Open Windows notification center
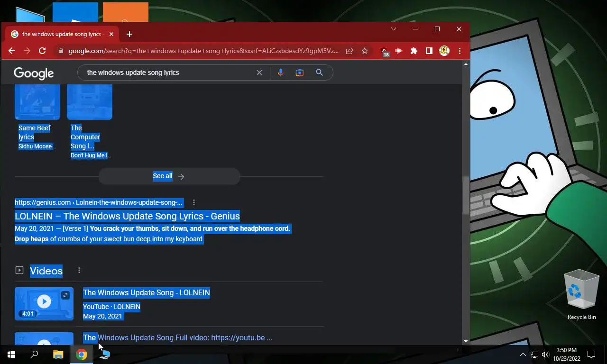The height and width of the screenshot is (364, 607). click(591, 355)
